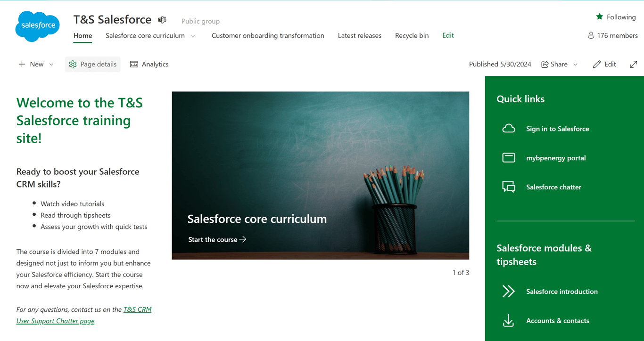Expand page to full screen with arrows icon
644x341 pixels.
[x=633, y=64]
